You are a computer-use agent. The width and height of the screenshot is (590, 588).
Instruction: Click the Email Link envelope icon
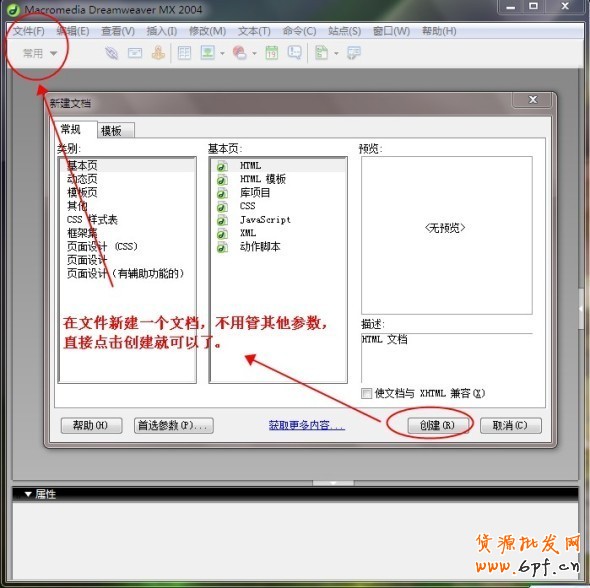[x=135, y=53]
